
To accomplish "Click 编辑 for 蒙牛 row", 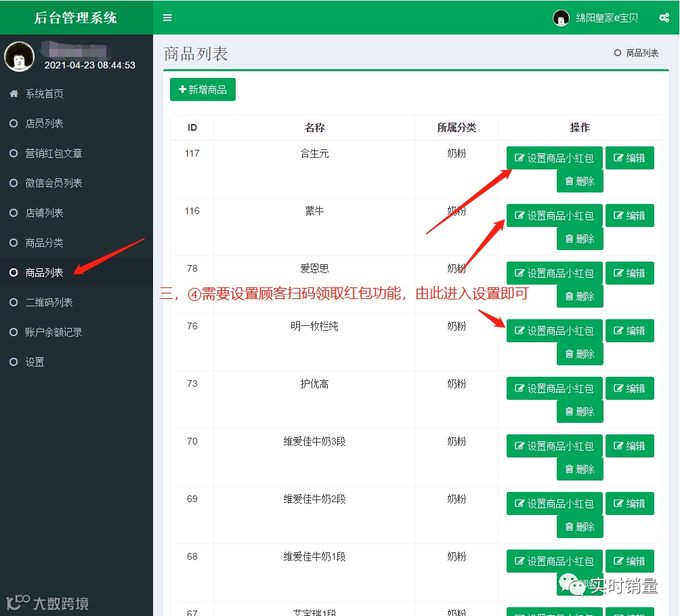I will click(630, 215).
